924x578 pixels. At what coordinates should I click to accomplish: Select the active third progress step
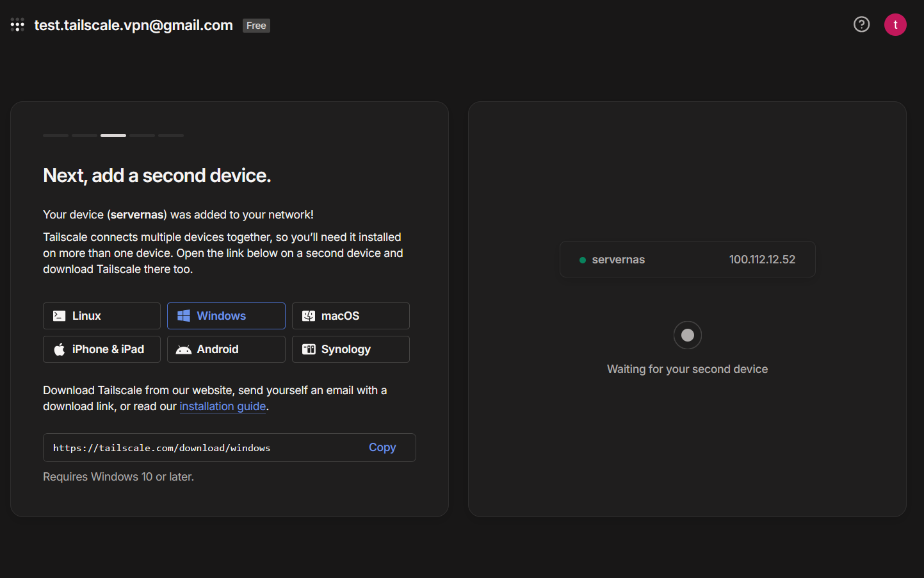pyautogui.click(x=113, y=136)
